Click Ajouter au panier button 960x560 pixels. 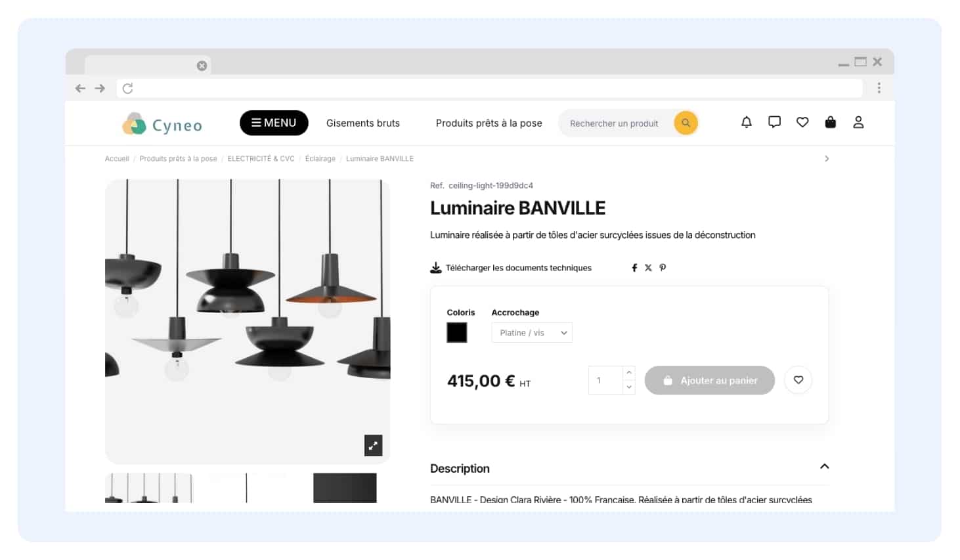click(710, 380)
